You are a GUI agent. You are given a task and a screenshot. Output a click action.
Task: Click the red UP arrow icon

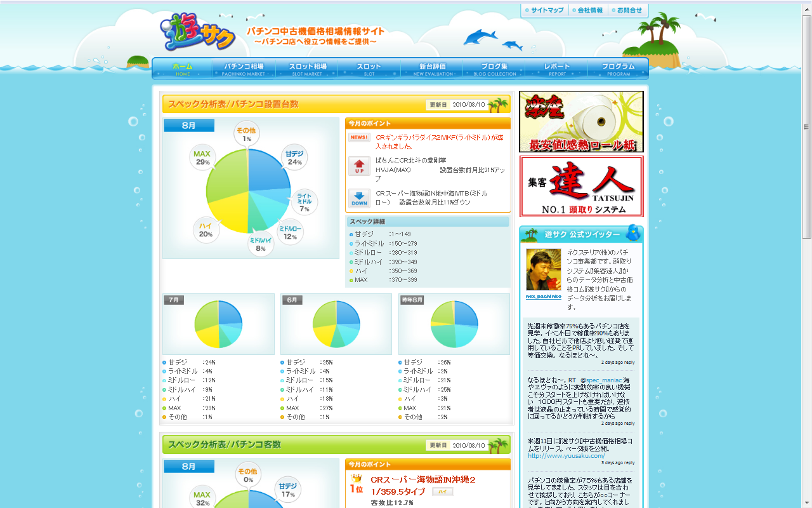click(x=359, y=166)
